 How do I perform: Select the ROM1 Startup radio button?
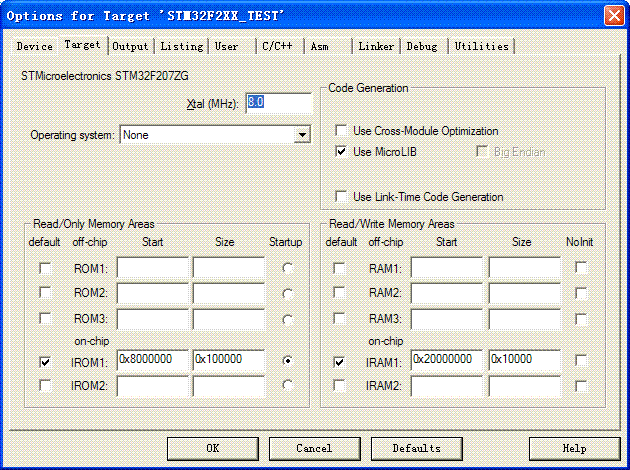coord(287,268)
